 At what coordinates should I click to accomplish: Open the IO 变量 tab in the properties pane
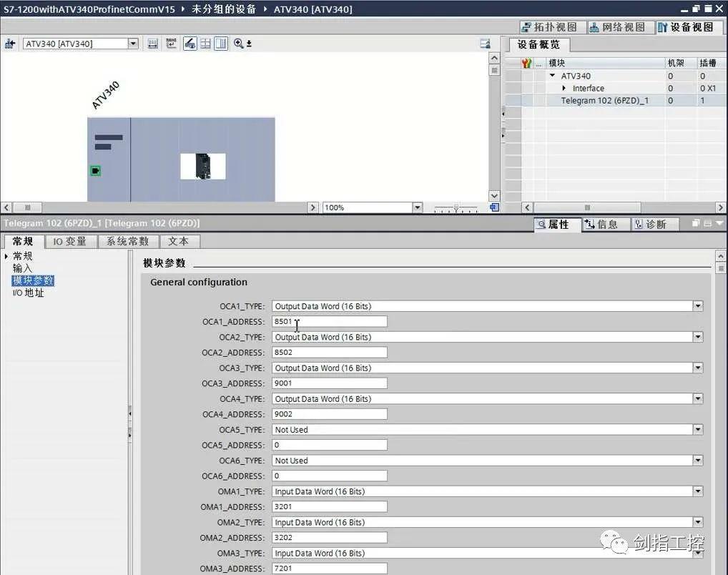coord(70,241)
